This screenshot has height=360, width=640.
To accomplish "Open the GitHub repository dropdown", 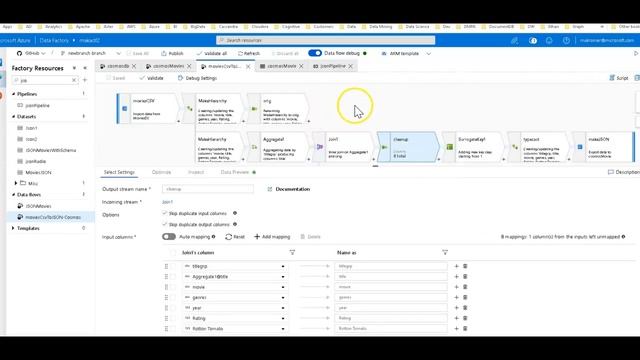I will pyautogui.click(x=31, y=53).
